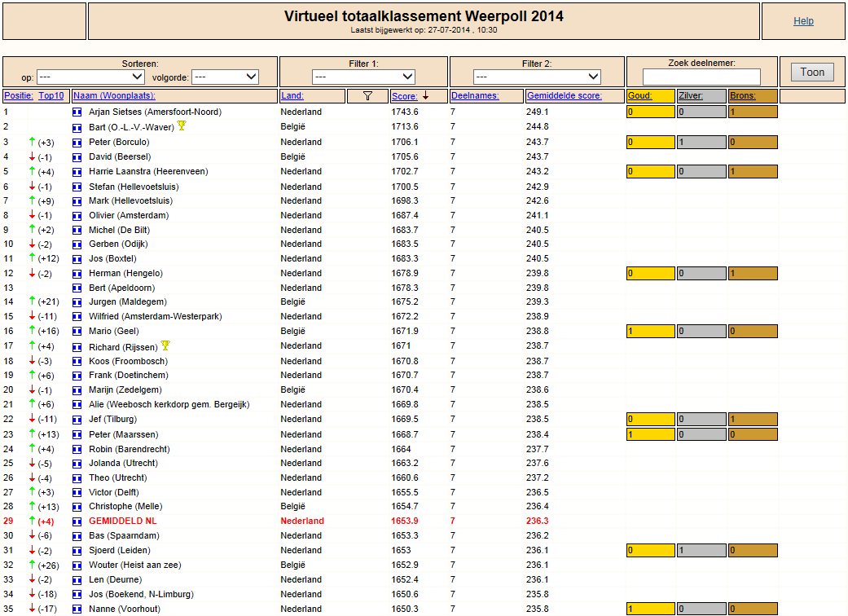Click the blue icon beside Nanne (Voorhout)
Screen dimensions: 848x616
tap(77, 609)
